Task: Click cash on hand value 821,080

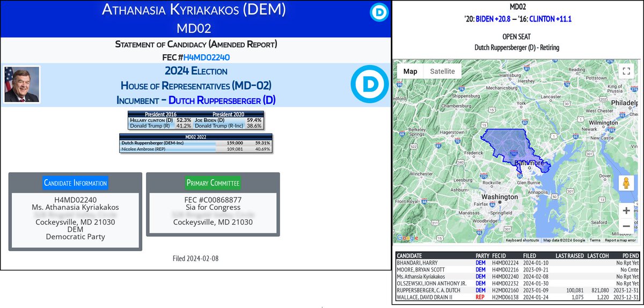Action: coord(599,289)
